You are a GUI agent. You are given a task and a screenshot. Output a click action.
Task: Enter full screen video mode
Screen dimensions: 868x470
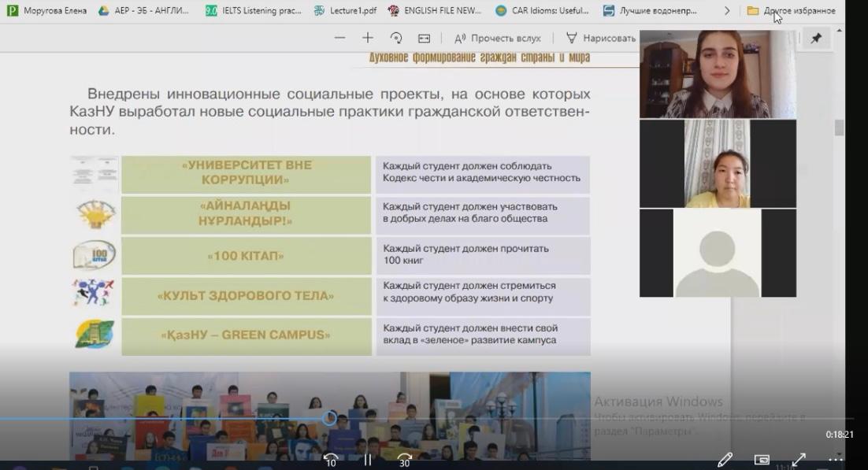click(x=798, y=459)
